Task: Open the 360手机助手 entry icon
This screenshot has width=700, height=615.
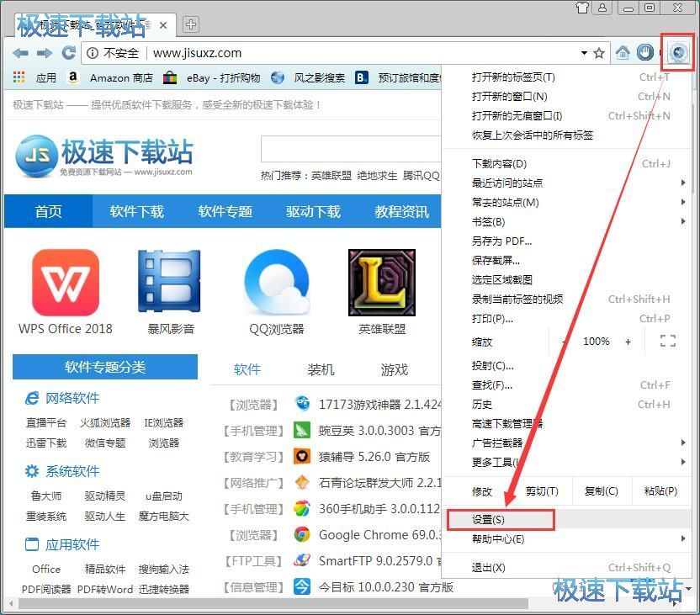Action: click(x=302, y=508)
